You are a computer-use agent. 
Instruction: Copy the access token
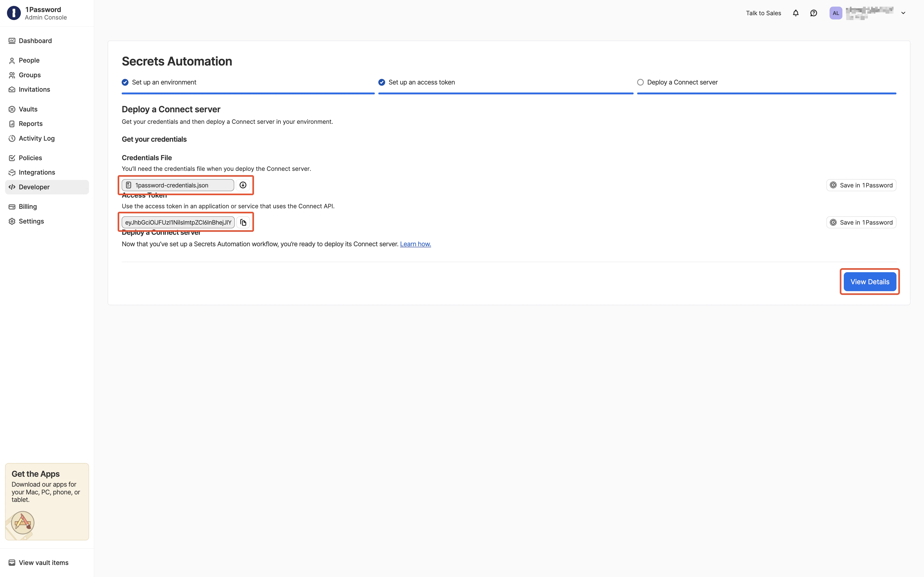pyautogui.click(x=243, y=222)
